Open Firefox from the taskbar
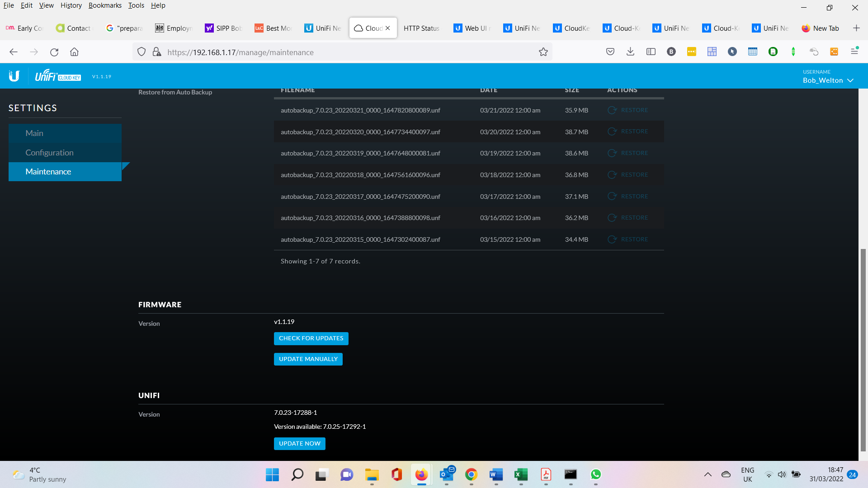 [421, 474]
